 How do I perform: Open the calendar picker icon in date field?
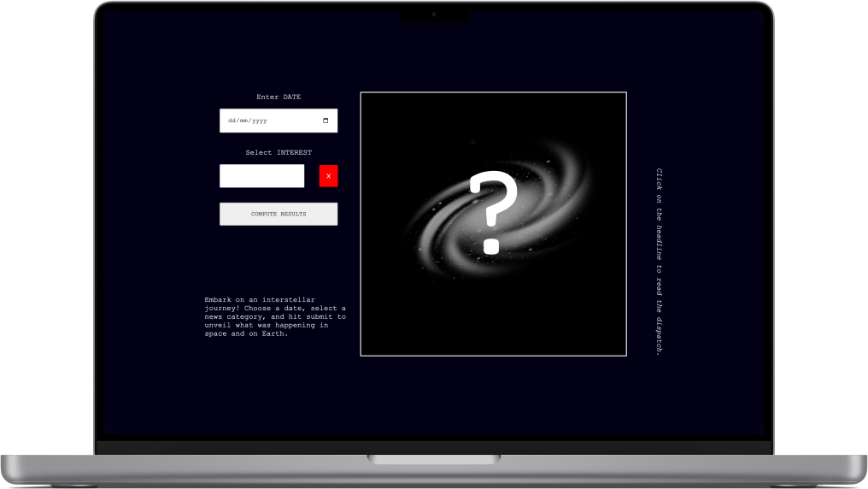[325, 121]
